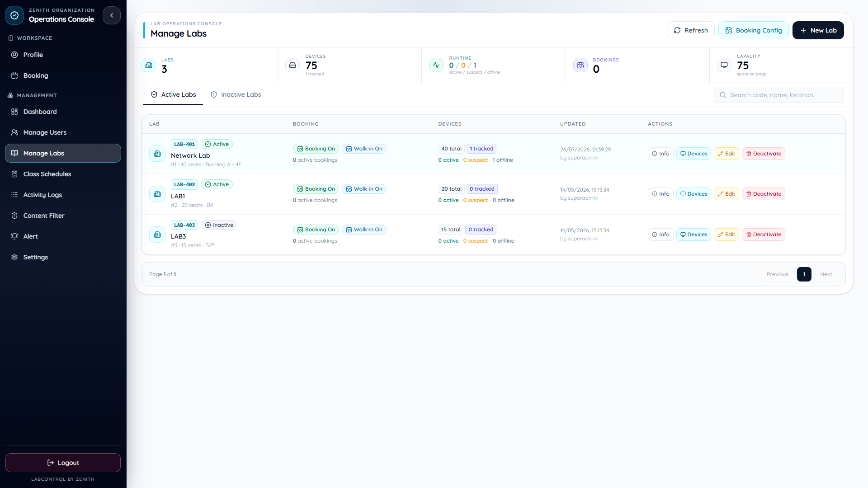This screenshot has height=488, width=868.
Task: Deactivate LAB1
Action: click(x=763, y=194)
